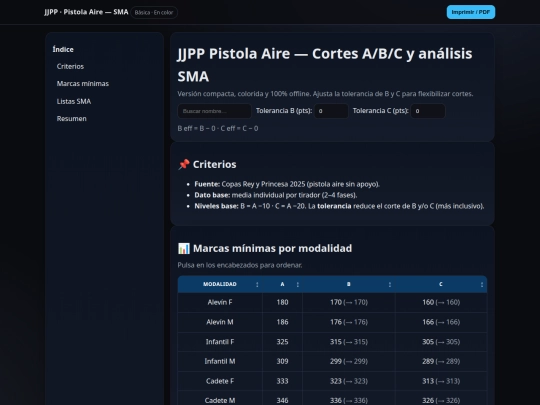Select the Cadete F modality cell
540x405 pixels.
coord(220,381)
